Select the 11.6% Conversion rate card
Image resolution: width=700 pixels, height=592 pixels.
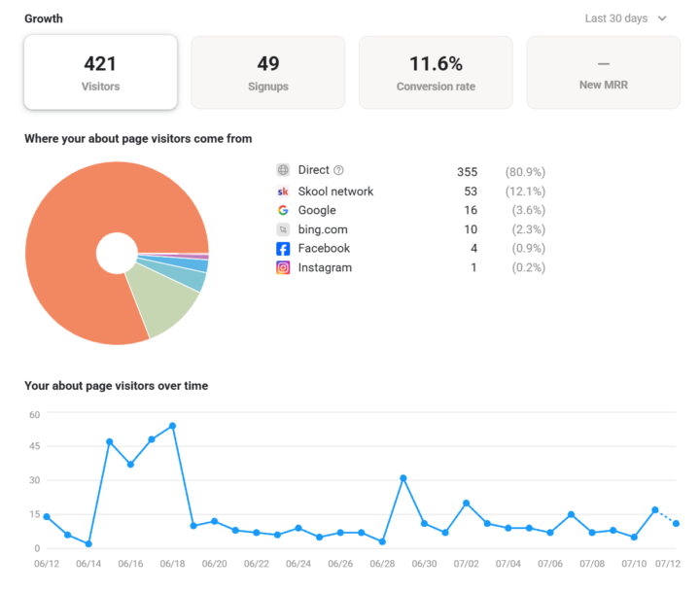(436, 72)
